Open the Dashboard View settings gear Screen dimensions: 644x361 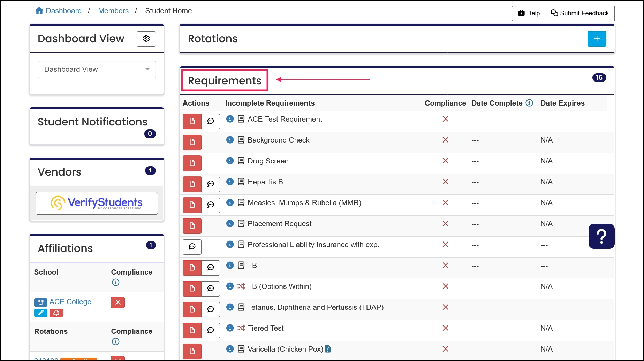146,39
